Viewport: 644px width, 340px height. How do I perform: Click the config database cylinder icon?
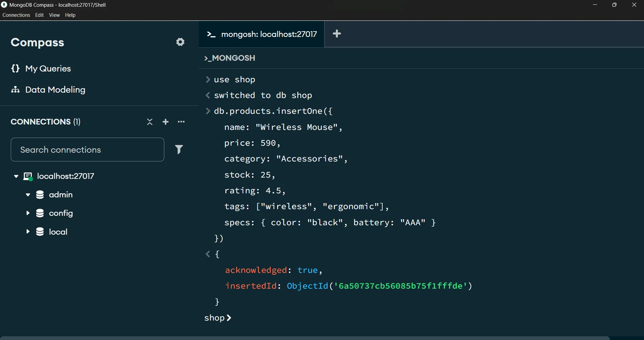(x=40, y=213)
